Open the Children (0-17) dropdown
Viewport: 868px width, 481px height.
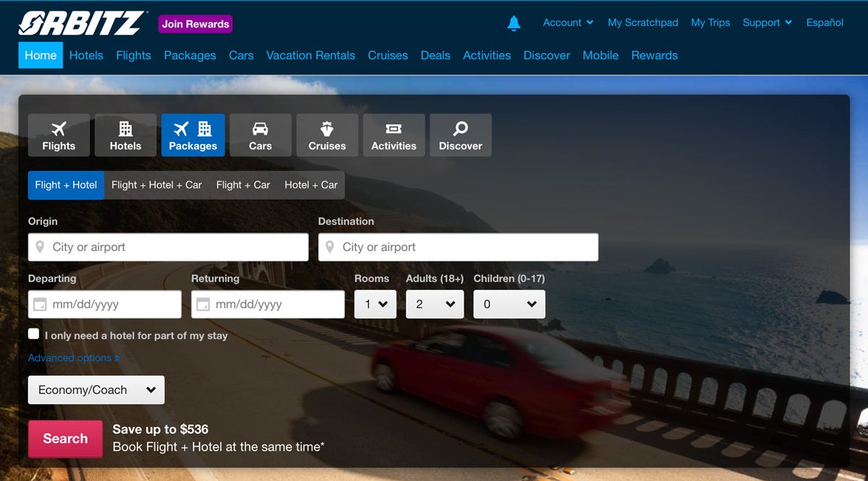coord(509,305)
